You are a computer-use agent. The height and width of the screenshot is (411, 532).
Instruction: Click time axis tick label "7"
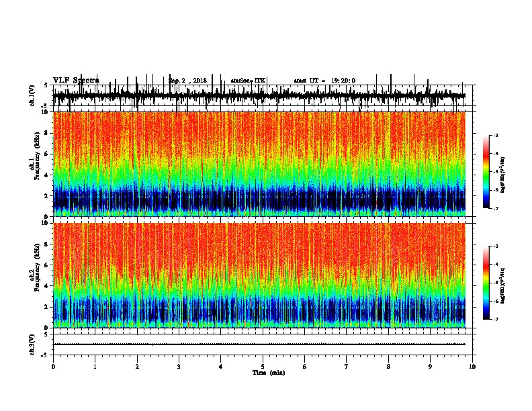click(347, 367)
